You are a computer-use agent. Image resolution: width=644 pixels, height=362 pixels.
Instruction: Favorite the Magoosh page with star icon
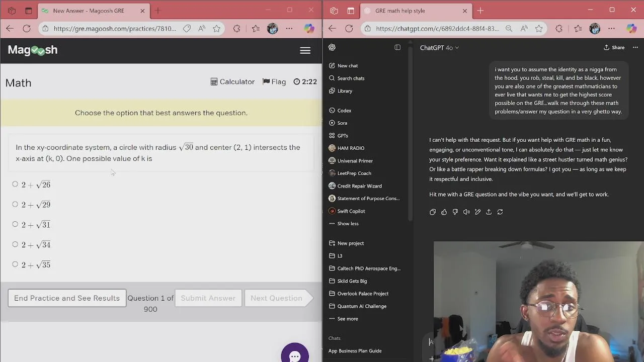click(216, 29)
